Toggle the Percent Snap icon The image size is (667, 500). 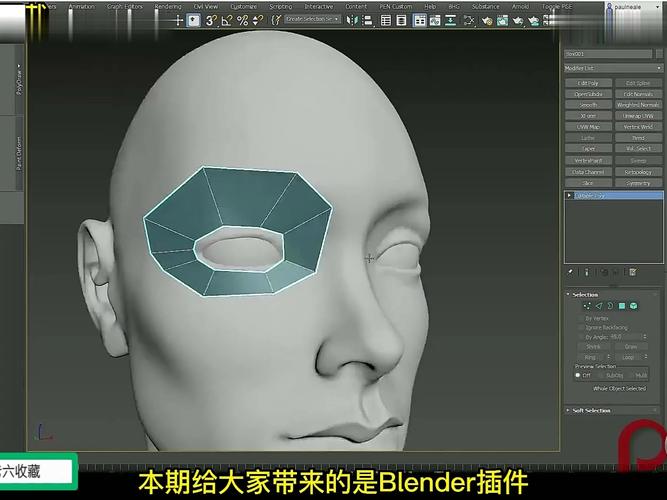242,20
